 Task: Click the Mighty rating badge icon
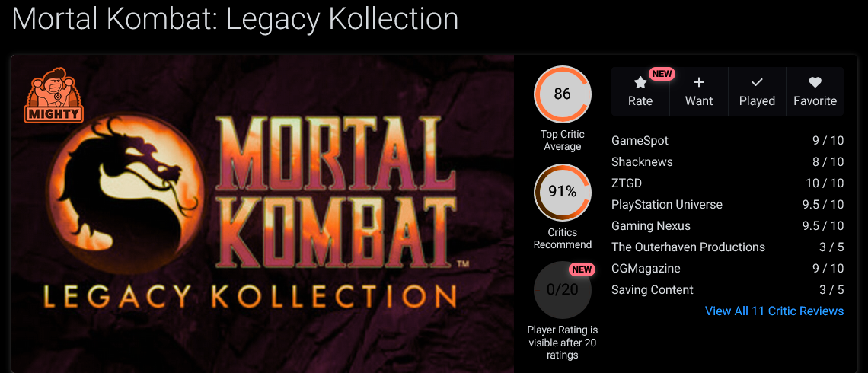point(54,94)
